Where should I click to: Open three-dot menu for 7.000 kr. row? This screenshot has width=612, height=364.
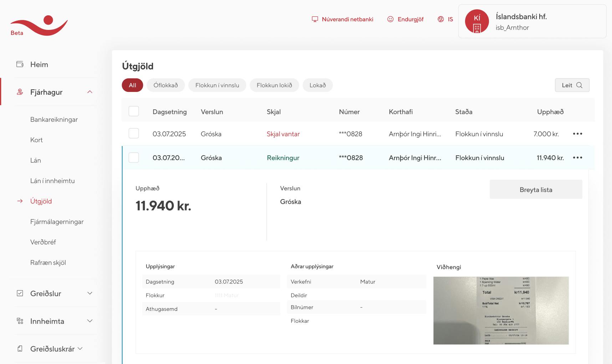tap(577, 134)
